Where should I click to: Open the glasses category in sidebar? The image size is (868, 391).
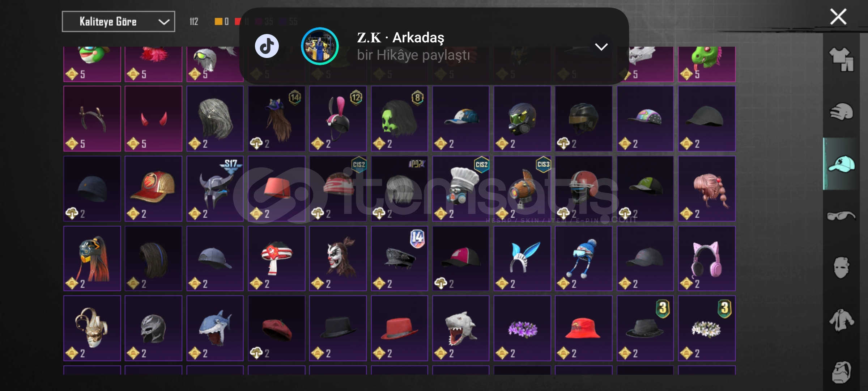point(841,216)
